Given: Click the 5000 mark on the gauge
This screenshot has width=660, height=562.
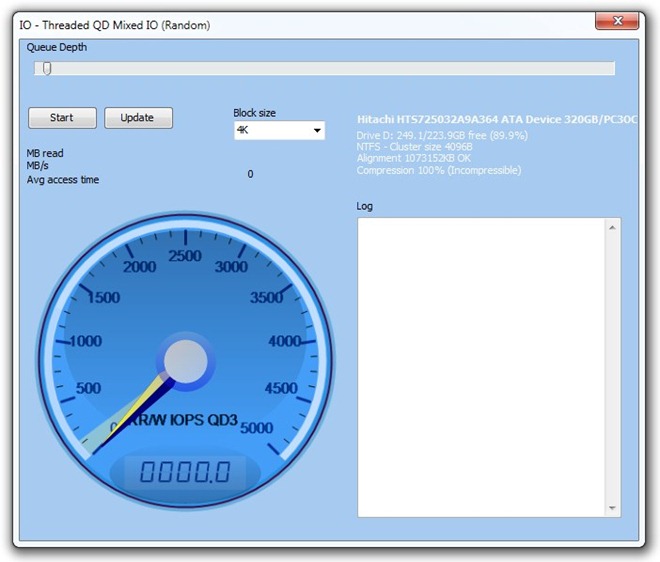Looking at the screenshot, I should point(257,428).
